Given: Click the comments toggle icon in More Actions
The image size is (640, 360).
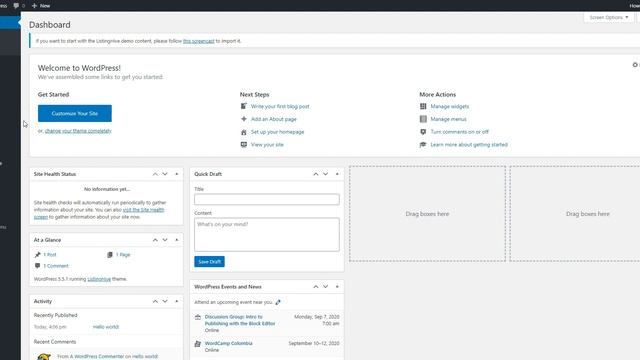Looking at the screenshot, I should (423, 132).
